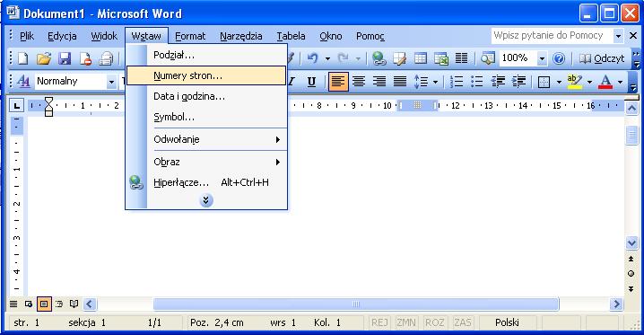Open Word Help question mark icon
Screen dimensions: 644x335
click(559, 58)
